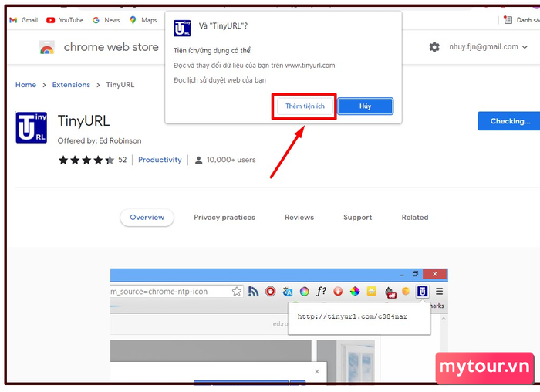Switch to the Reviews tab
The width and height of the screenshot is (540, 392).
tap(299, 218)
